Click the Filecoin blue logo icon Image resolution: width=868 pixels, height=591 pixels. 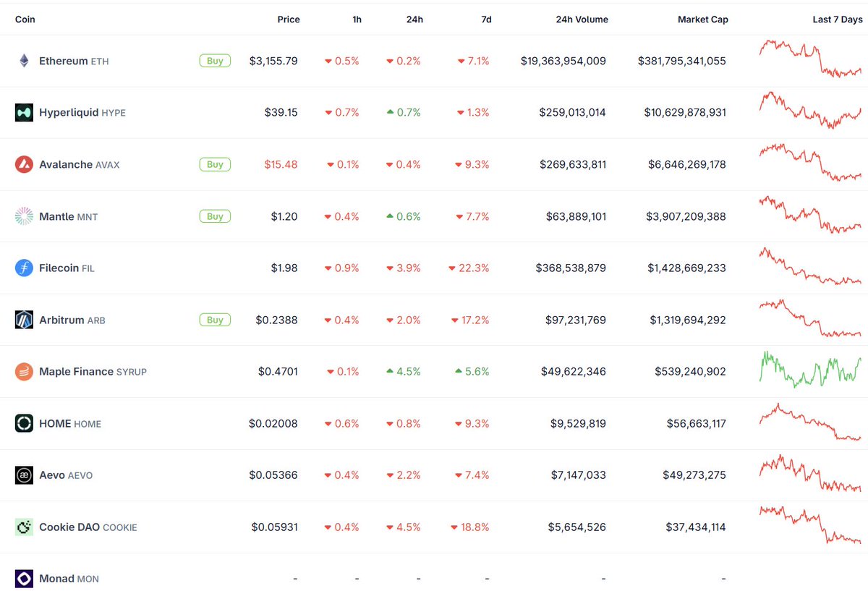24,268
